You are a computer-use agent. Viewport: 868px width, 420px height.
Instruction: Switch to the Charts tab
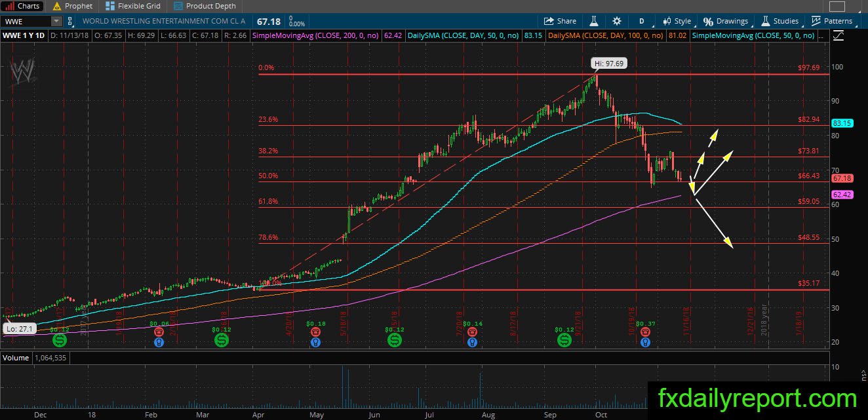click(23, 6)
